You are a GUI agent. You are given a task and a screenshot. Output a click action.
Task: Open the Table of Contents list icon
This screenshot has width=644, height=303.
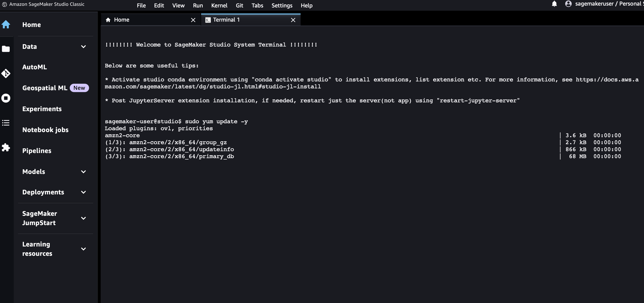click(6, 123)
